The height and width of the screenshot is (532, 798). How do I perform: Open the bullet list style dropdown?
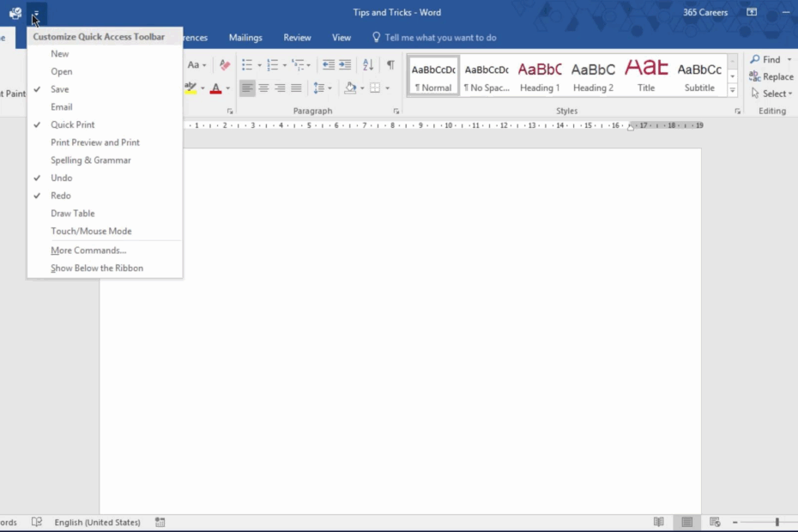pyautogui.click(x=259, y=64)
